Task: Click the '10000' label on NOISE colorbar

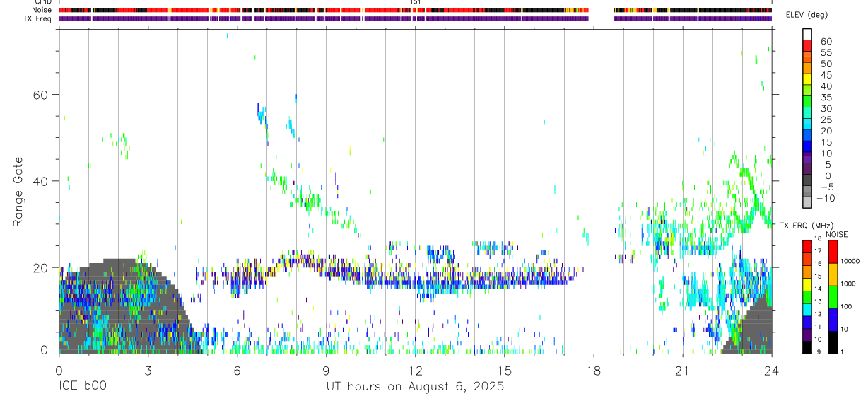Action: [x=849, y=261]
